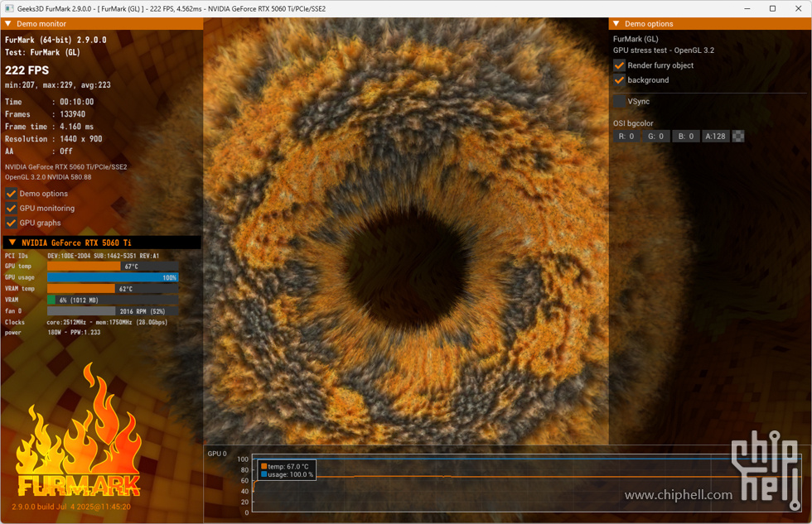
Task: Maximize the FurMark window
Action: (772, 9)
